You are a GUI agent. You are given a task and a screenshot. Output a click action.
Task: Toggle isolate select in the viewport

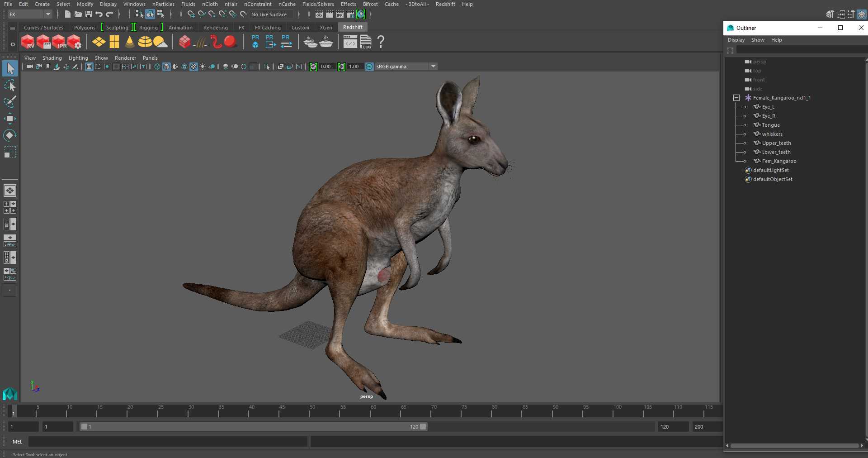point(267,67)
